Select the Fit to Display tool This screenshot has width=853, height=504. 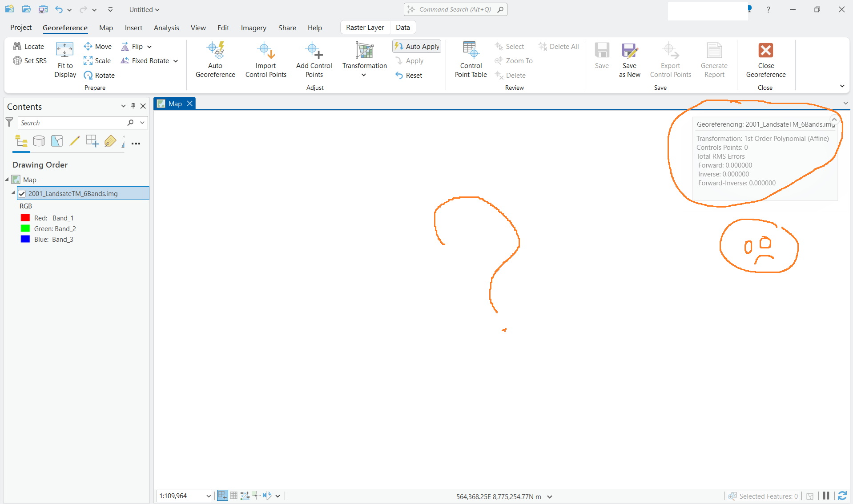pyautogui.click(x=64, y=59)
